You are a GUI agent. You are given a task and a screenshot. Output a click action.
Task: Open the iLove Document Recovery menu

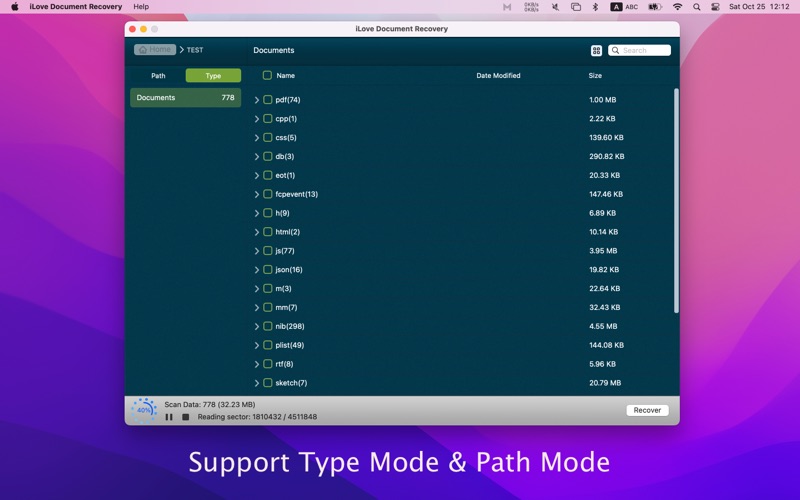(x=76, y=7)
